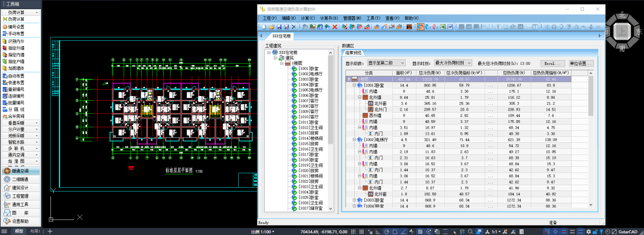Open the 计算书(B) menu
Screen dimensions: 644x235
point(329,18)
